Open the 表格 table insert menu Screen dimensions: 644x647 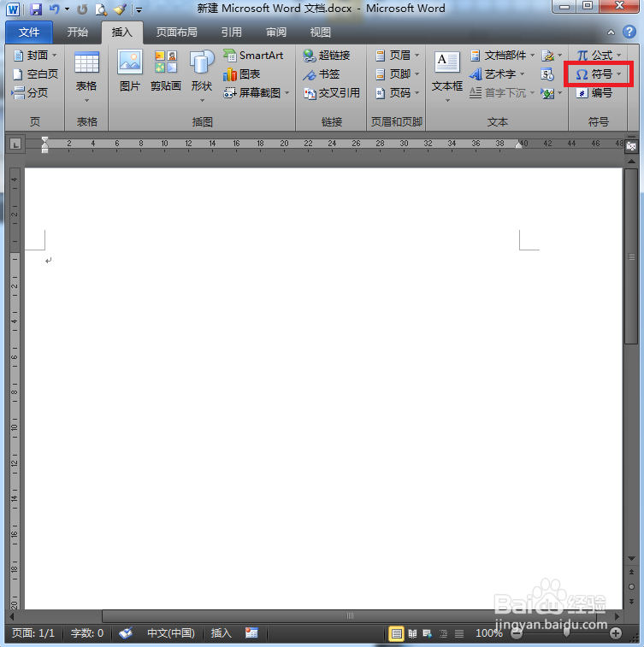[x=86, y=77]
